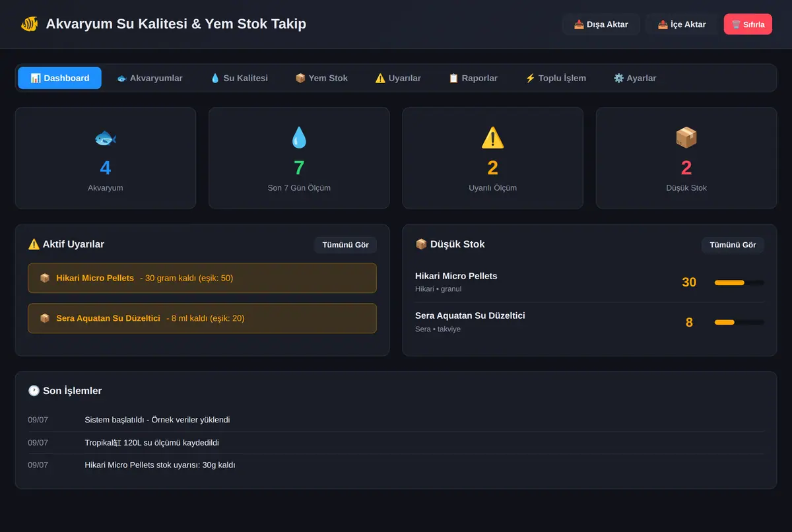The image size is (792, 532).
Task: Open the Dashboard tab
Action: click(59, 78)
